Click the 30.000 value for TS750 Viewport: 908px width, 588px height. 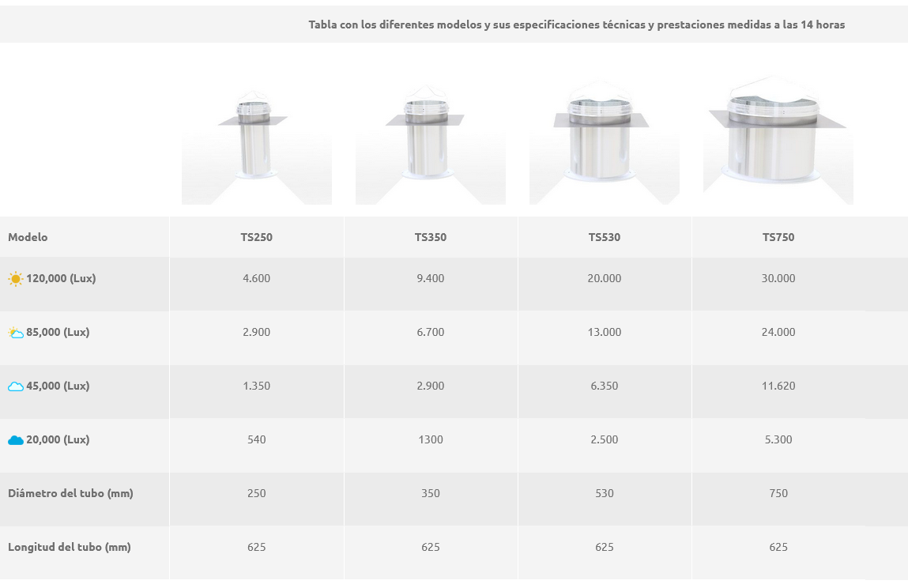(x=778, y=278)
